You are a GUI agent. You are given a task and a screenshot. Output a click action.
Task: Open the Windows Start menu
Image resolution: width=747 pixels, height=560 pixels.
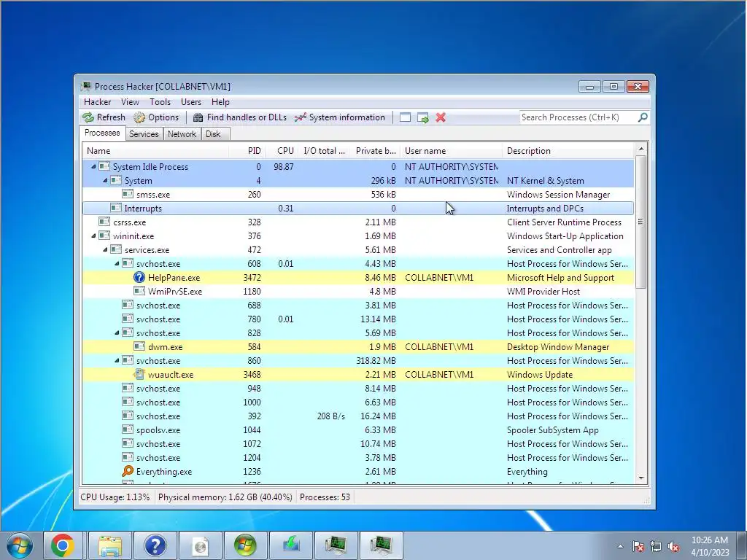20,545
